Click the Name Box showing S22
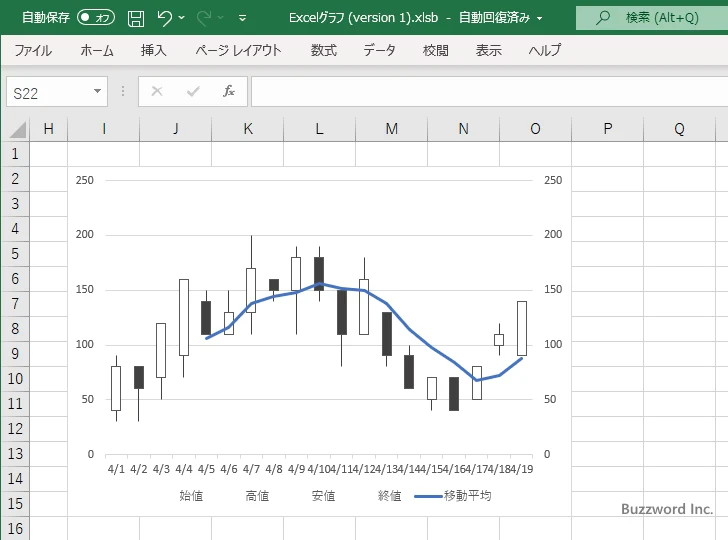Screen dimensions: 728x540 49,92
